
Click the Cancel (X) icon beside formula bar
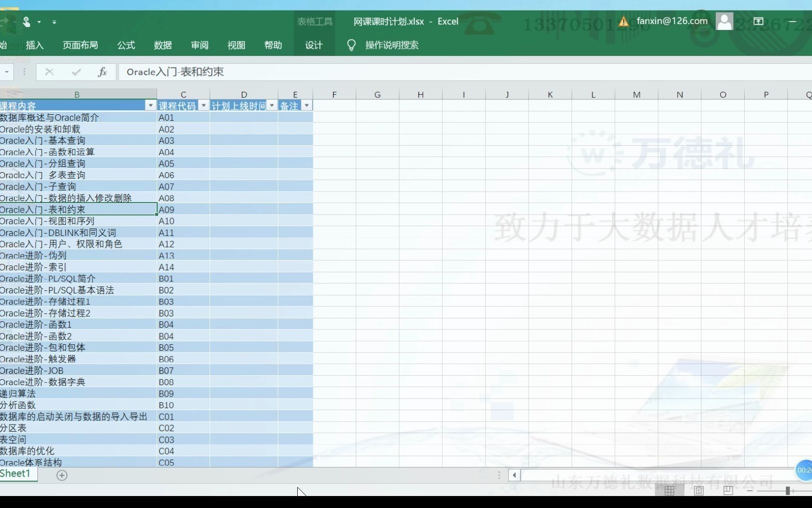(x=49, y=72)
